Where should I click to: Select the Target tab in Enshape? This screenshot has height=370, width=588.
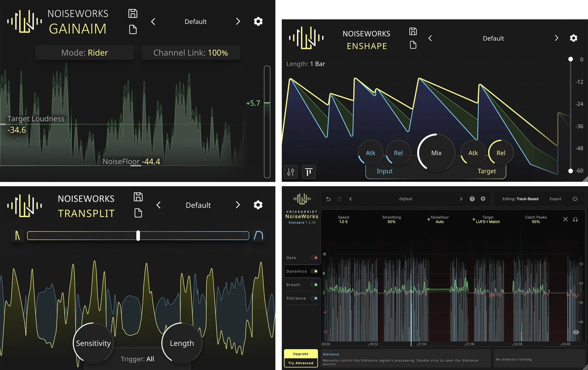[487, 171]
